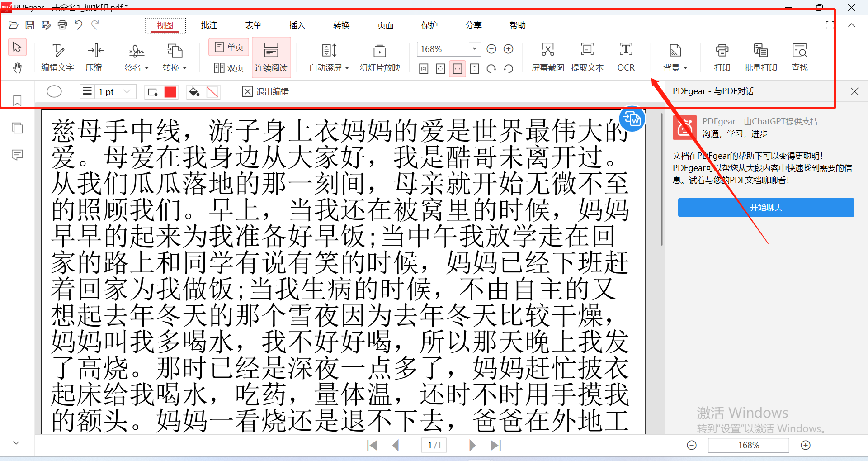Collapse the ribbon with the chevron
This screenshot has height=461, width=868.
click(851, 25)
